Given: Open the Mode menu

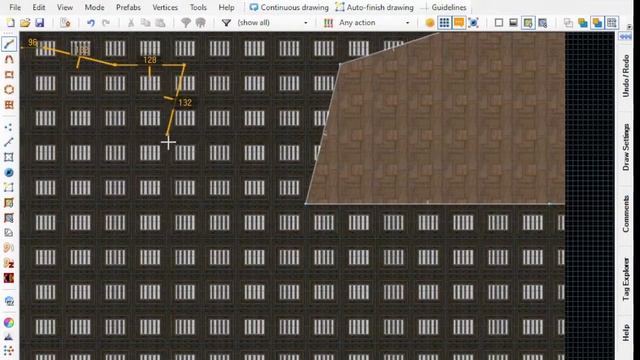Looking at the screenshot, I should coord(94,7).
